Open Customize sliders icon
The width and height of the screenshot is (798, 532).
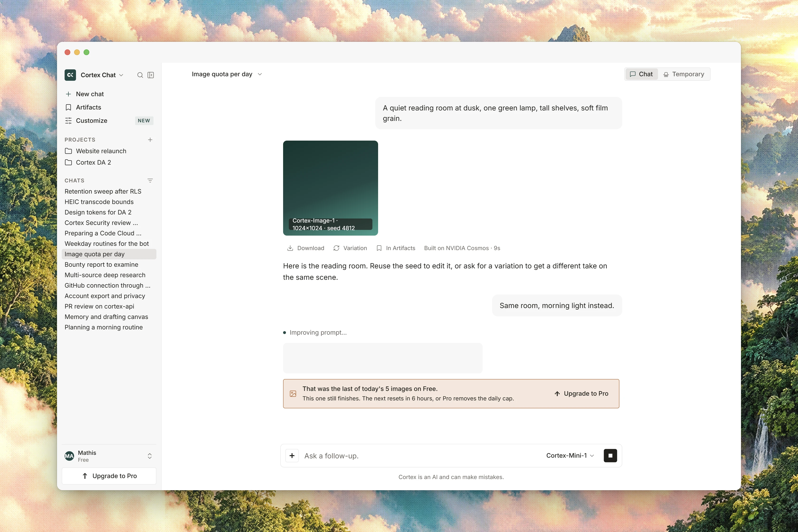(68, 120)
